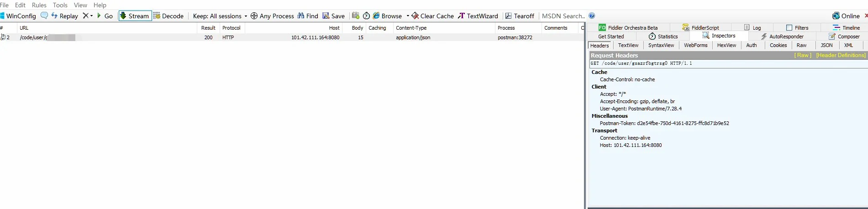Open the Browse dropdown arrow

(x=408, y=16)
